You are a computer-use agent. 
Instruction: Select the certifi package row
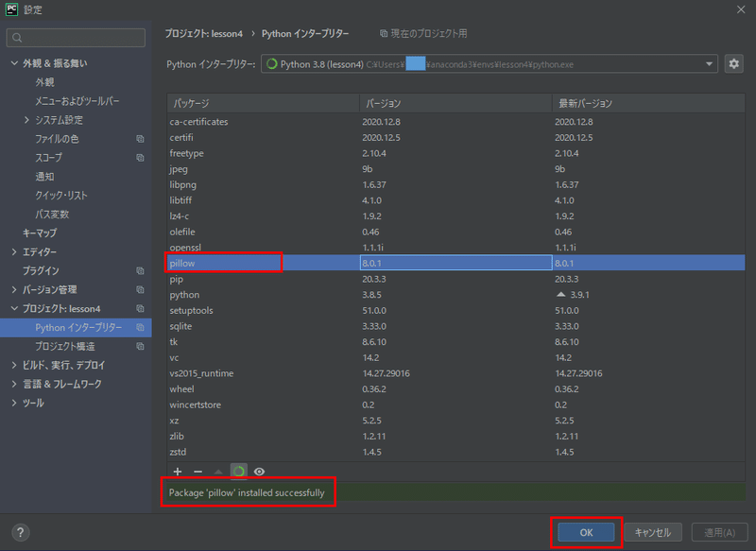click(x=455, y=137)
